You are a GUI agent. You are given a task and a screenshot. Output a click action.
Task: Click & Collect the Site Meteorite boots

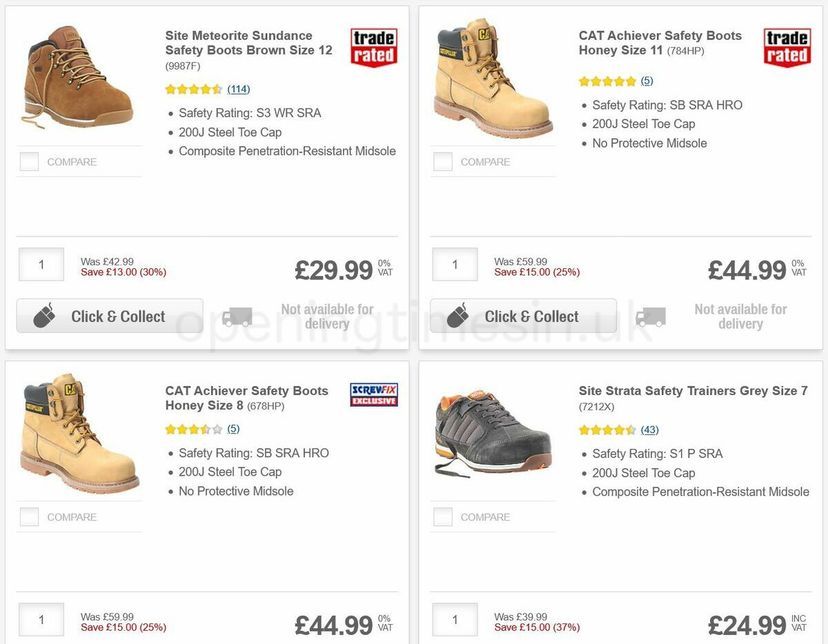[110, 316]
